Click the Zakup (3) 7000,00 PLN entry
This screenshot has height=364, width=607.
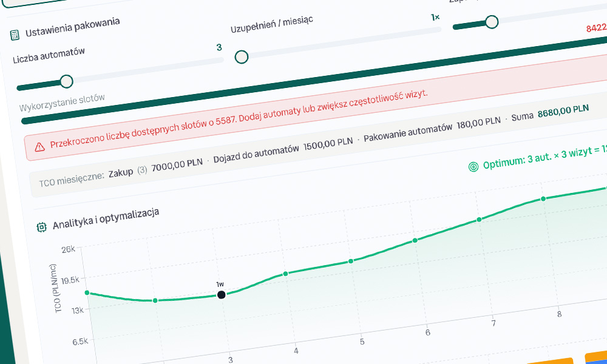tap(155, 167)
